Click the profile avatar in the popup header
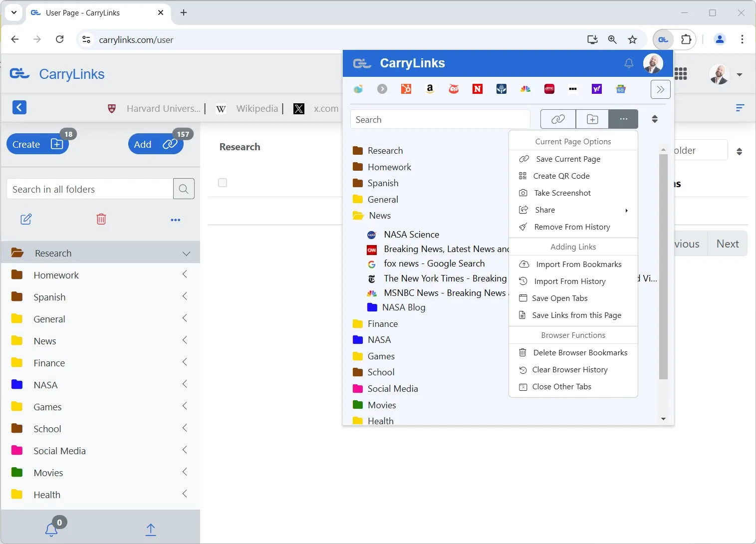Screen dimensions: 756x544 point(652,63)
